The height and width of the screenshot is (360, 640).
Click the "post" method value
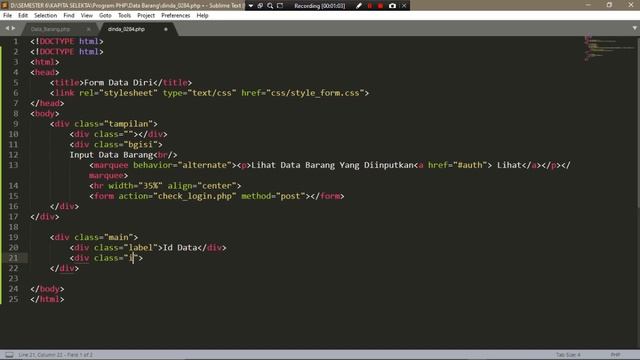[290, 196]
